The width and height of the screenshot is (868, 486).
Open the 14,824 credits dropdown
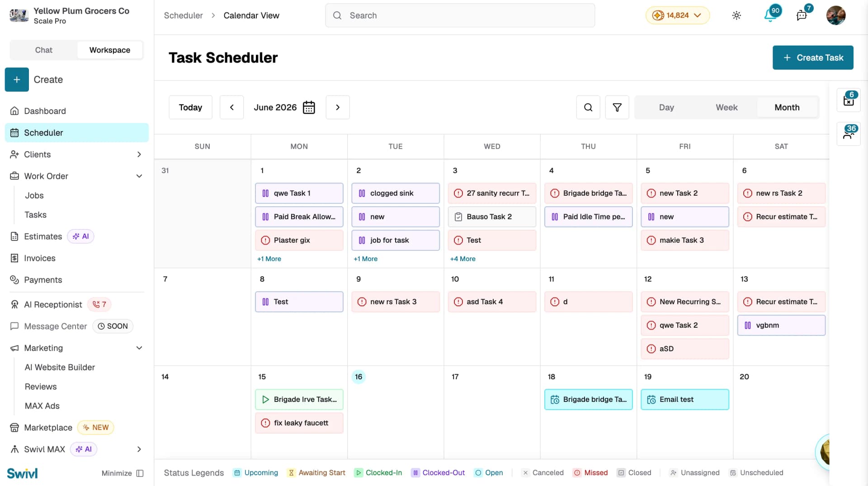[677, 15]
